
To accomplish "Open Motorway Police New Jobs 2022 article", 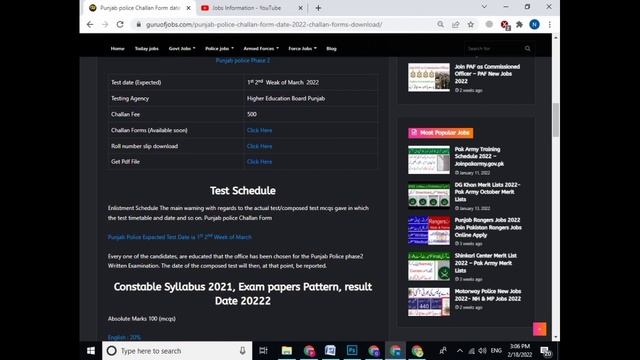I will (x=488, y=295).
